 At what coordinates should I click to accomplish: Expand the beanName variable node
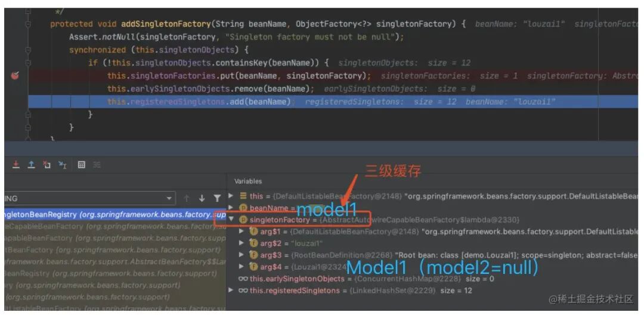(x=231, y=208)
